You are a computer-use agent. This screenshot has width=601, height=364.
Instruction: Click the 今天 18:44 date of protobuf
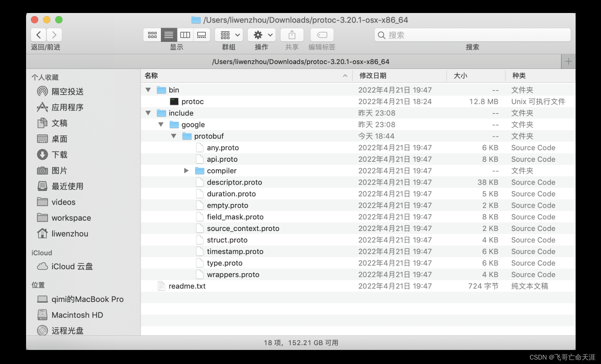(x=376, y=136)
